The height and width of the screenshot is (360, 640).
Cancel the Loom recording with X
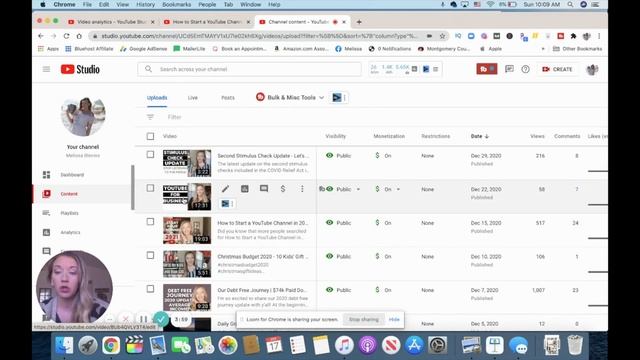[x=126, y=319]
